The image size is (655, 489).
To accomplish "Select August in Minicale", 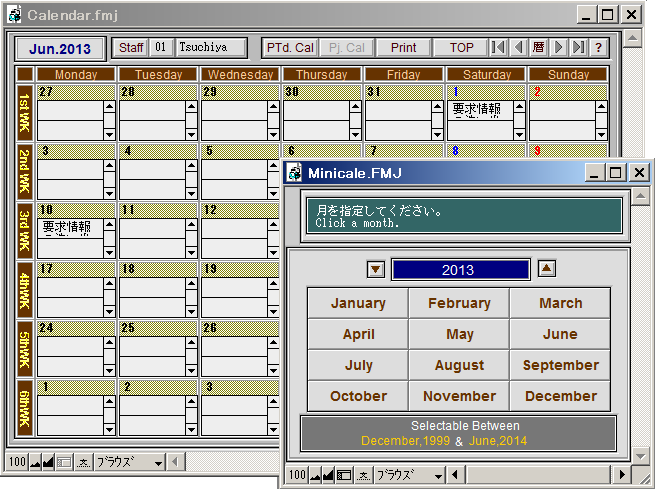I will click(459, 365).
